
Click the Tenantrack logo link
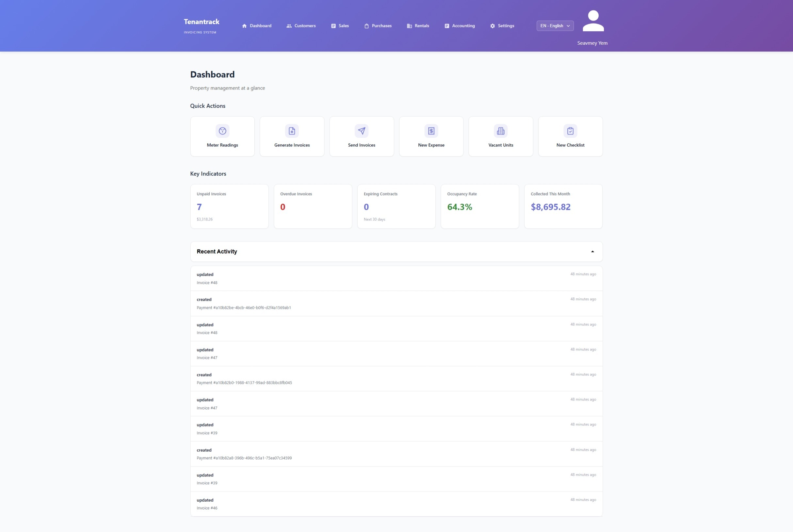[201, 22]
